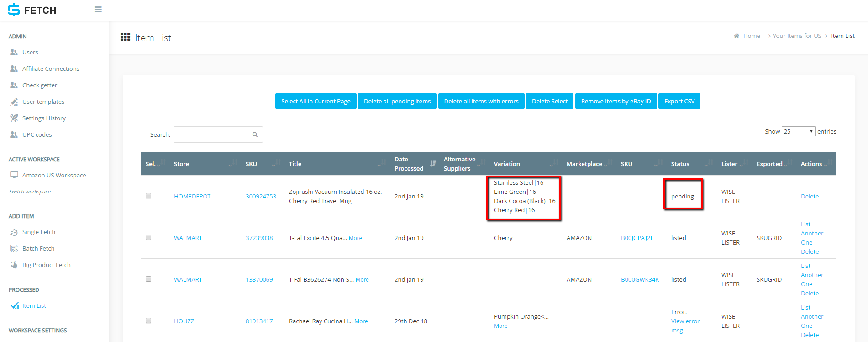The width and height of the screenshot is (868, 342).
Task: Open marketplace SKU B00JGPAJ2E link
Action: [x=637, y=238]
